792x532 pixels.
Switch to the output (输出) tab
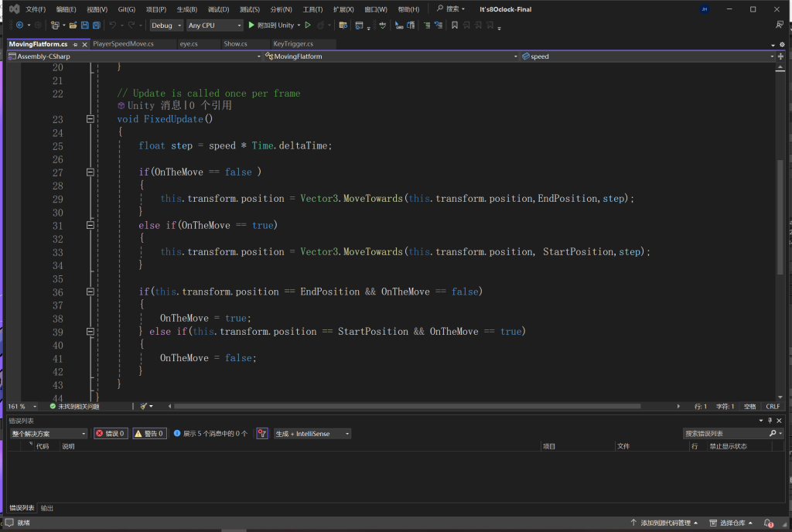(x=47, y=508)
